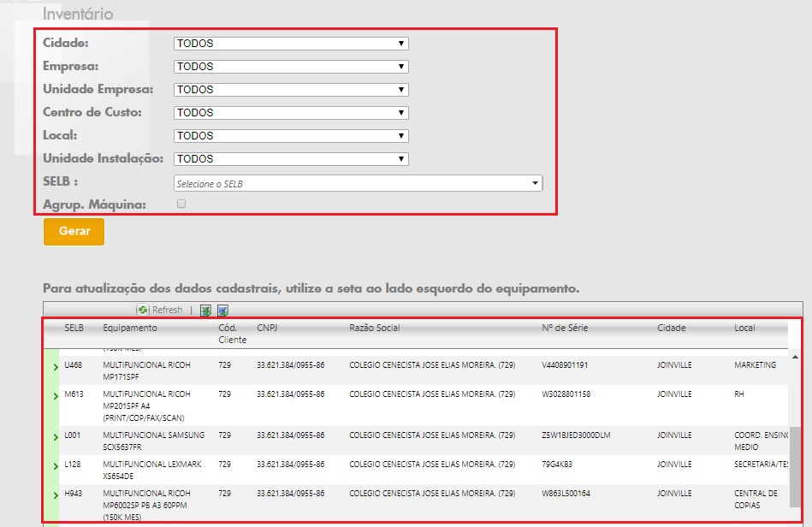Image resolution: width=812 pixels, height=527 pixels.
Task: Select serial number W3028801158
Action: [566, 394]
